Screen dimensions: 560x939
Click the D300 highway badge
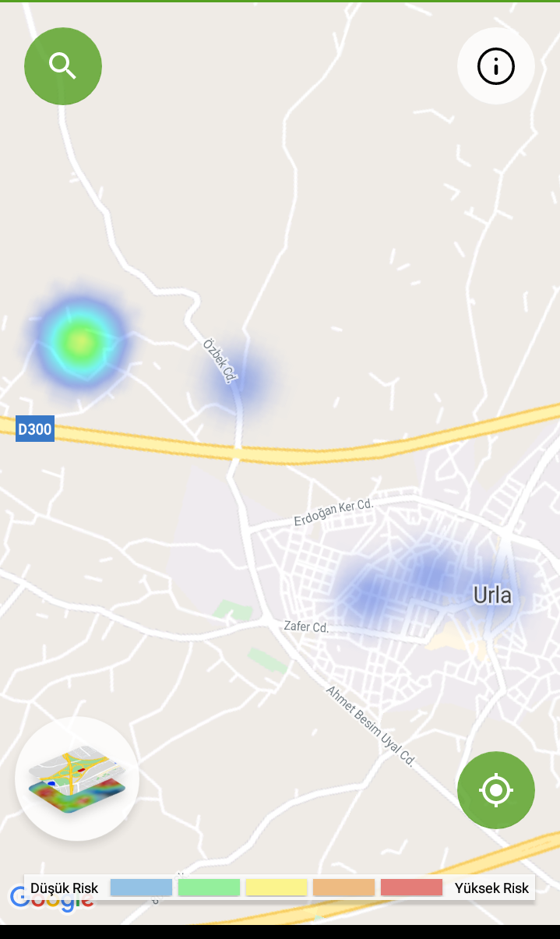[x=35, y=429]
